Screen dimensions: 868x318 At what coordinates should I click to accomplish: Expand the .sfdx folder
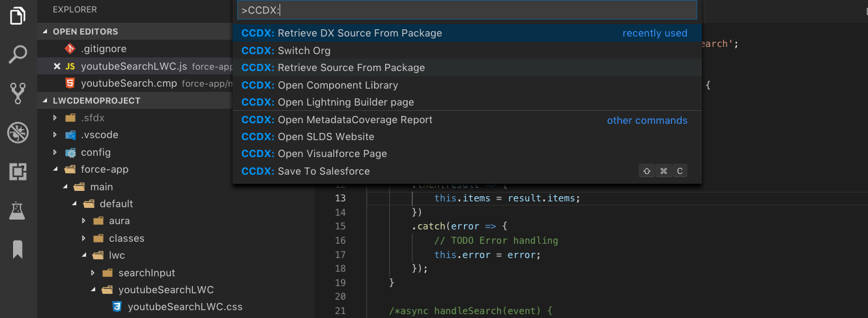click(55, 118)
